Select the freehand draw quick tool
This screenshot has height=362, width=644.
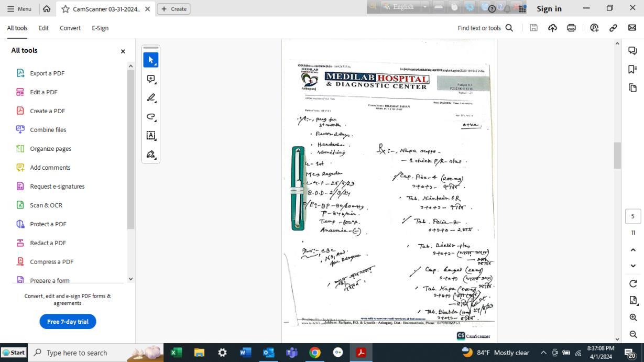coord(151,117)
